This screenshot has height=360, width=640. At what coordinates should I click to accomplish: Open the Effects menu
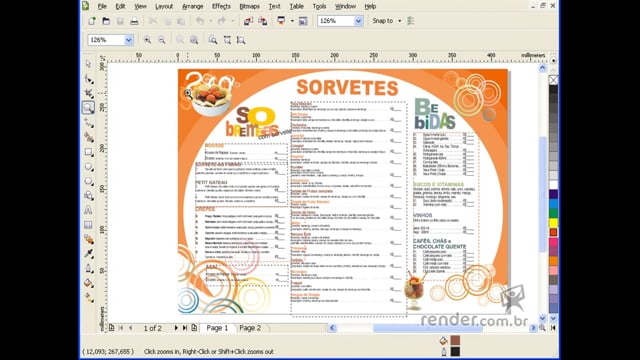pyautogui.click(x=221, y=6)
